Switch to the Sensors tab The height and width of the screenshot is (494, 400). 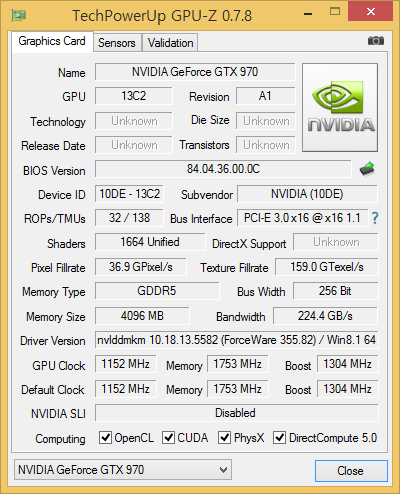(117, 43)
